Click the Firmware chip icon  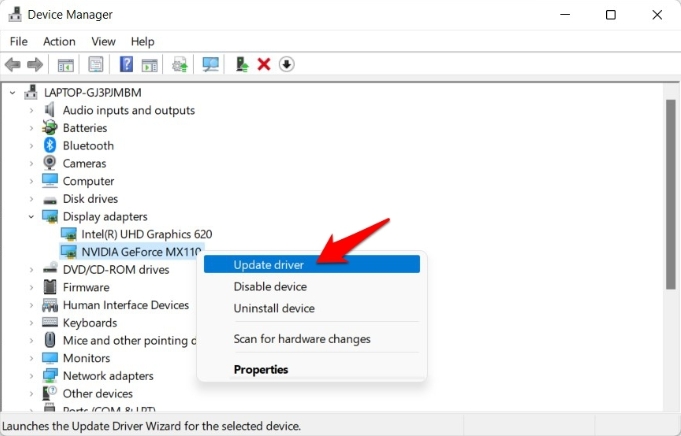[x=50, y=287]
